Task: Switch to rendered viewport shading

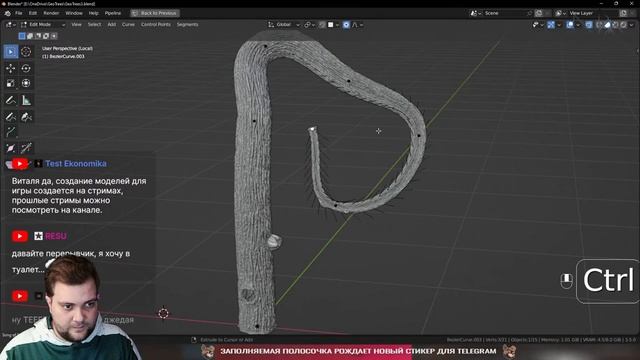Action: tap(623, 25)
